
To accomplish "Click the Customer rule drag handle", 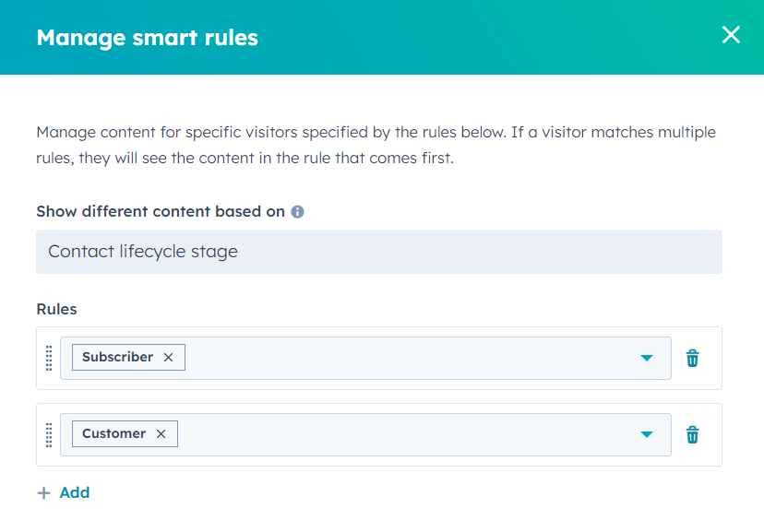I will click(48, 434).
